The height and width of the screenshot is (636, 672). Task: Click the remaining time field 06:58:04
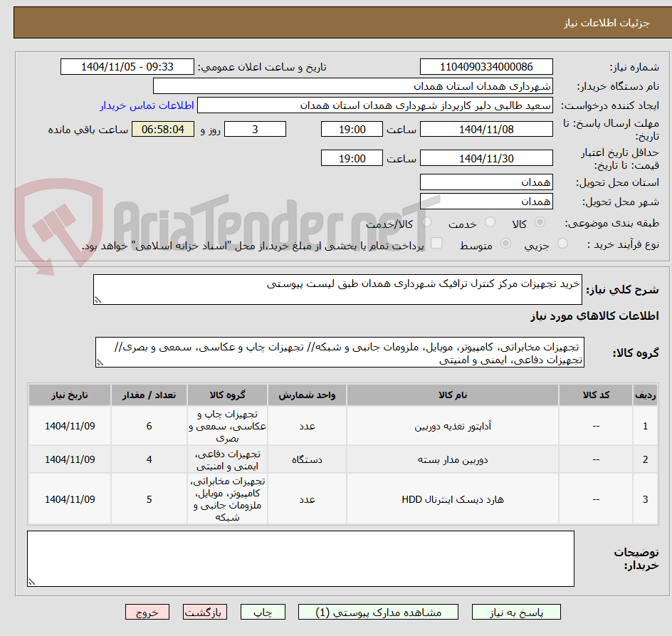click(x=163, y=129)
